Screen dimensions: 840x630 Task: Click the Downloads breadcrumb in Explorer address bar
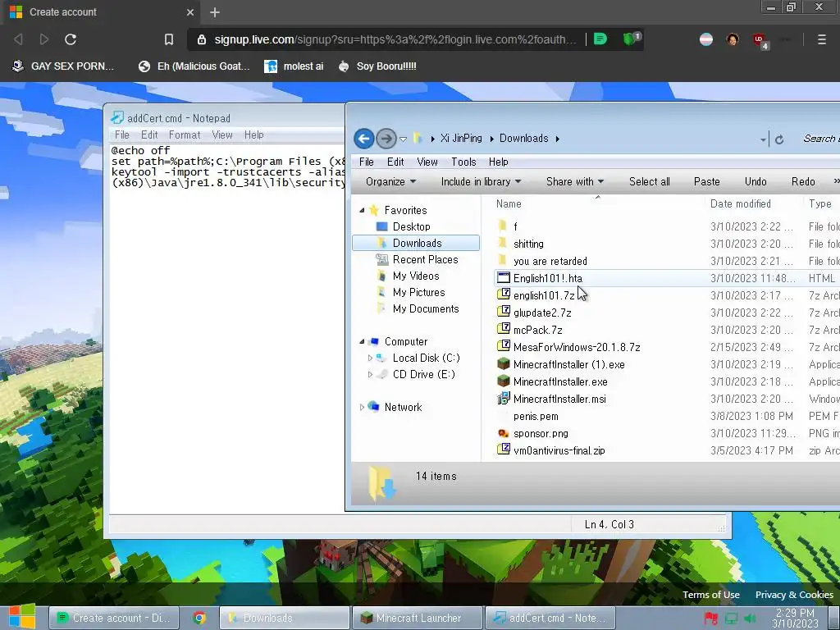(x=523, y=138)
